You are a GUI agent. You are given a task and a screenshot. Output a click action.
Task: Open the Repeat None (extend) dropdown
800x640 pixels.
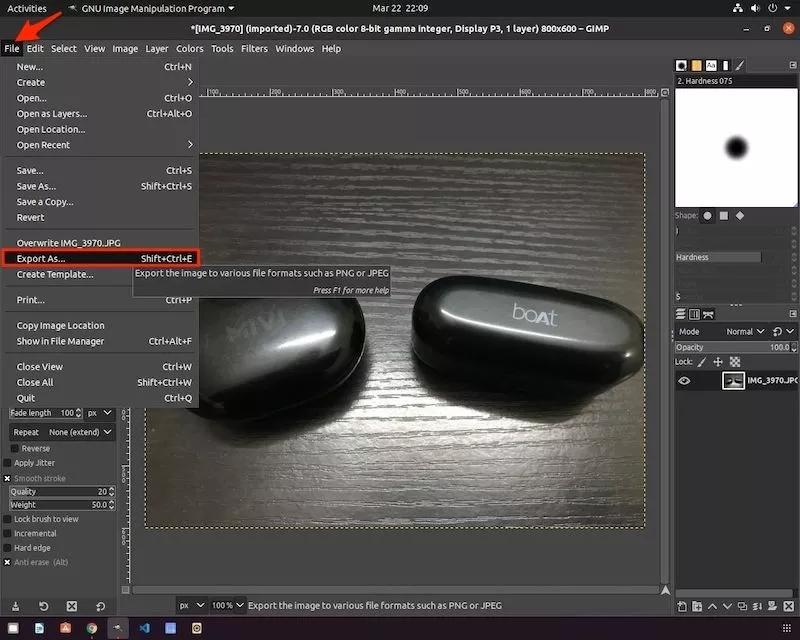[62, 432]
